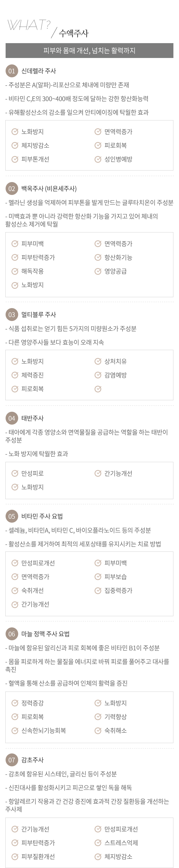Click the 태반주사 section heading

click(33, 418)
